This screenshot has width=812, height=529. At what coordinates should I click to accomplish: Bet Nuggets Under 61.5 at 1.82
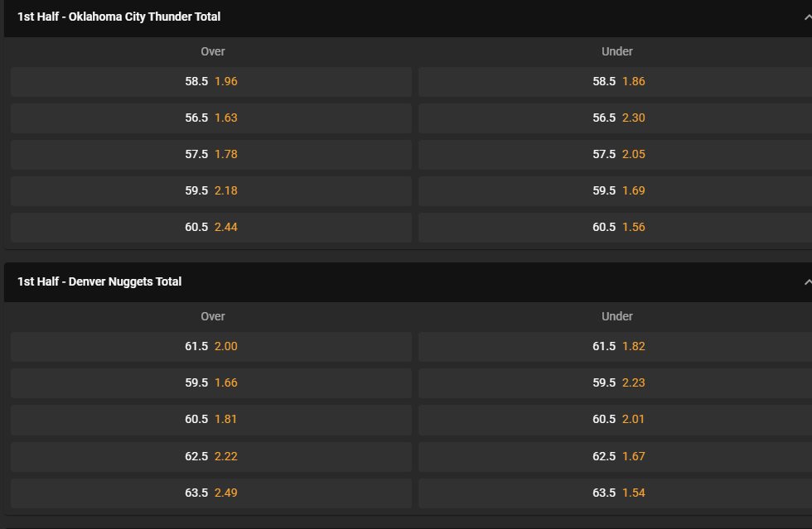tap(615, 347)
